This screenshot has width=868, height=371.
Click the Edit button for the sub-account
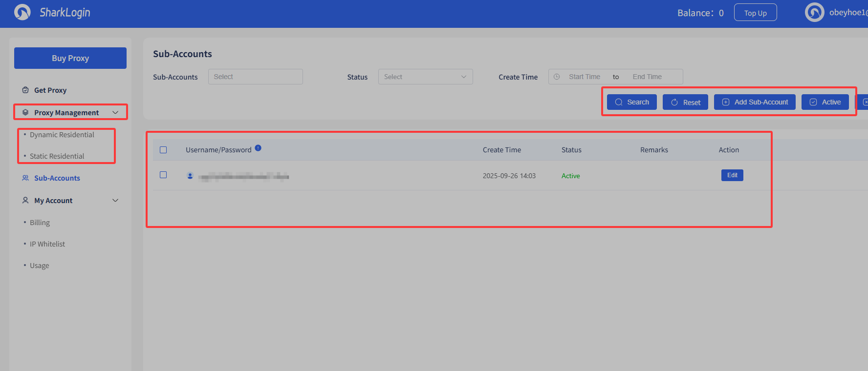(x=732, y=175)
